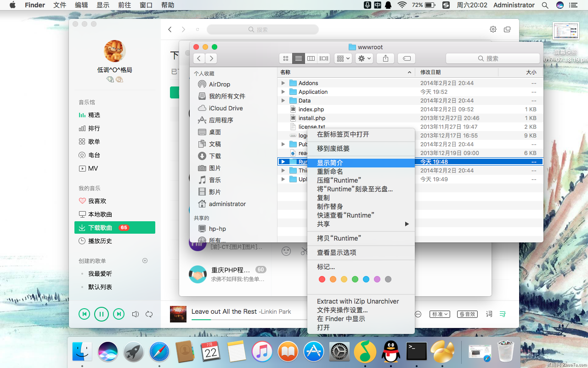Expand the Addons folder triangle
The width and height of the screenshot is (588, 368).
coord(283,83)
